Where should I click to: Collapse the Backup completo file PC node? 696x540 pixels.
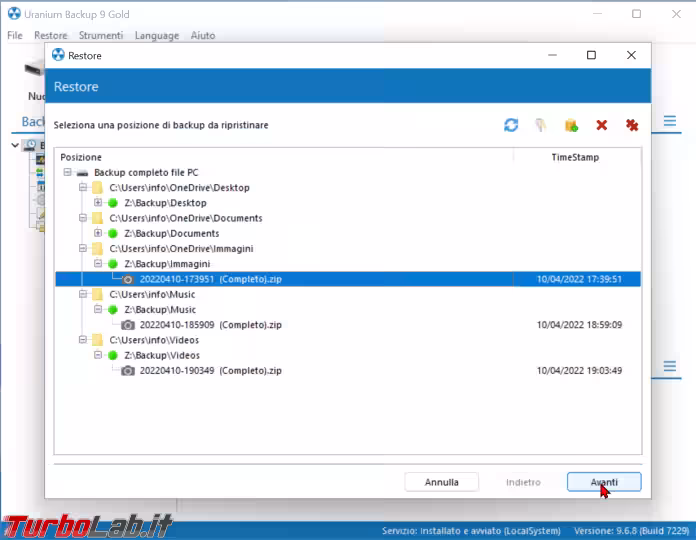(x=67, y=172)
